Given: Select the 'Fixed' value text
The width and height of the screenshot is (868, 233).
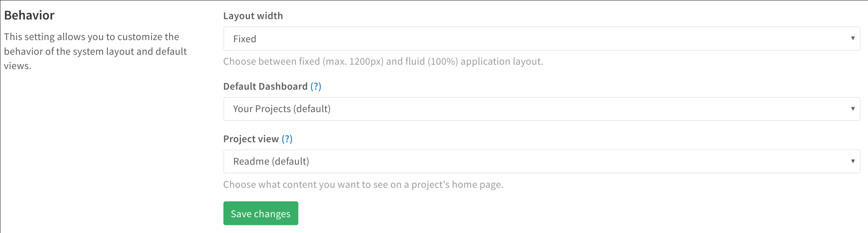Looking at the screenshot, I should click(245, 39).
